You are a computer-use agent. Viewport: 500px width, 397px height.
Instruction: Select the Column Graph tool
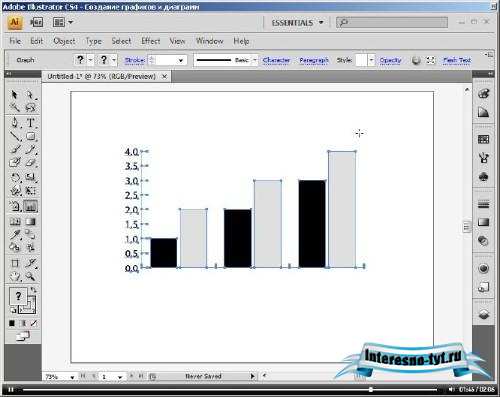click(x=31, y=207)
